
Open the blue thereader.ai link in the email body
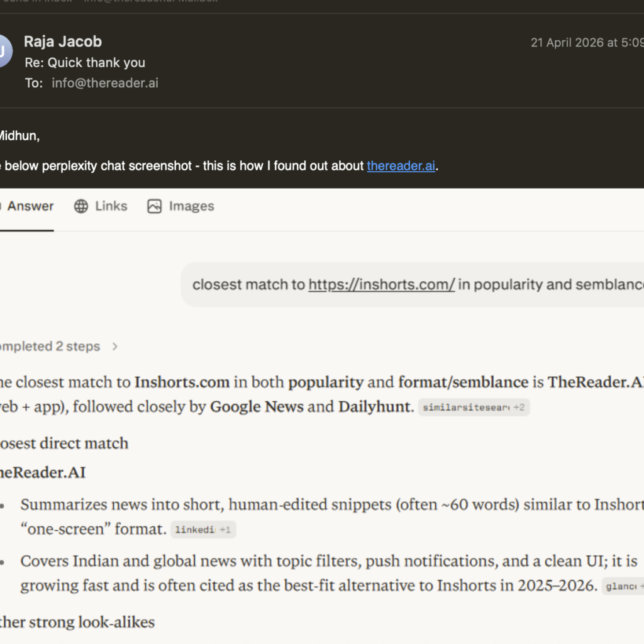tap(401, 166)
